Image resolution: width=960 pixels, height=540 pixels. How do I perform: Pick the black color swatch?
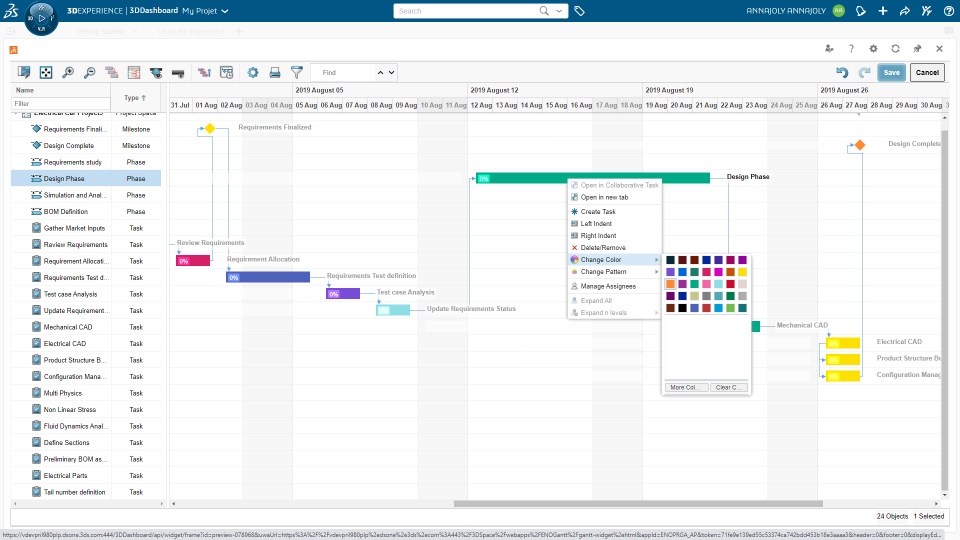(682, 308)
